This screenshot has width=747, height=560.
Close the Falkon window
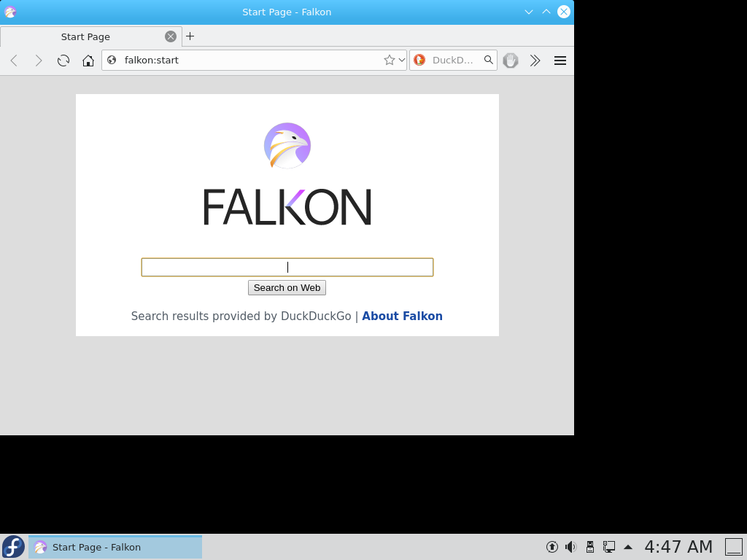click(564, 12)
